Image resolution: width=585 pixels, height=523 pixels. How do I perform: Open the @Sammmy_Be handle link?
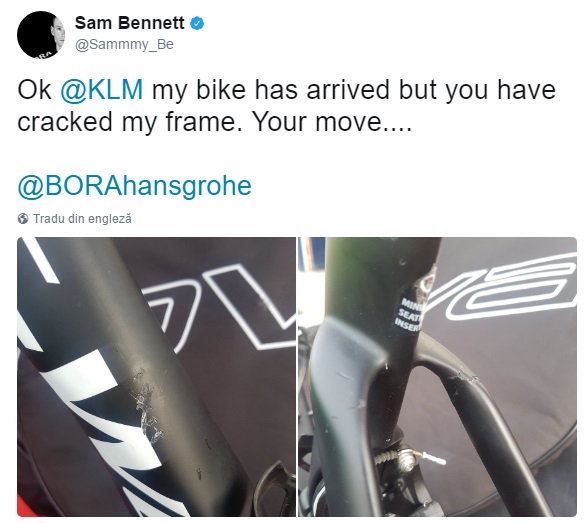(124, 44)
